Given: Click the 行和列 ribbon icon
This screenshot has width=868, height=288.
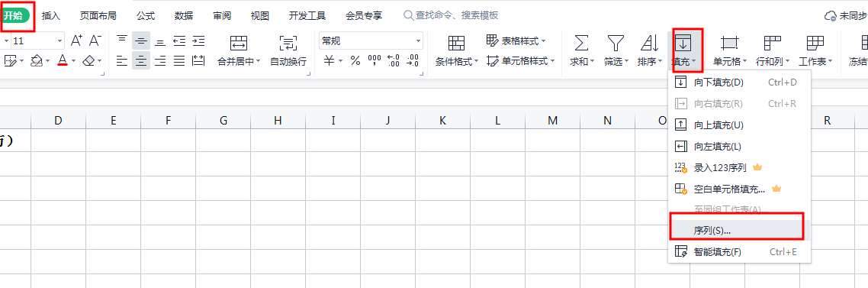Looking at the screenshot, I should pyautogui.click(x=772, y=43).
